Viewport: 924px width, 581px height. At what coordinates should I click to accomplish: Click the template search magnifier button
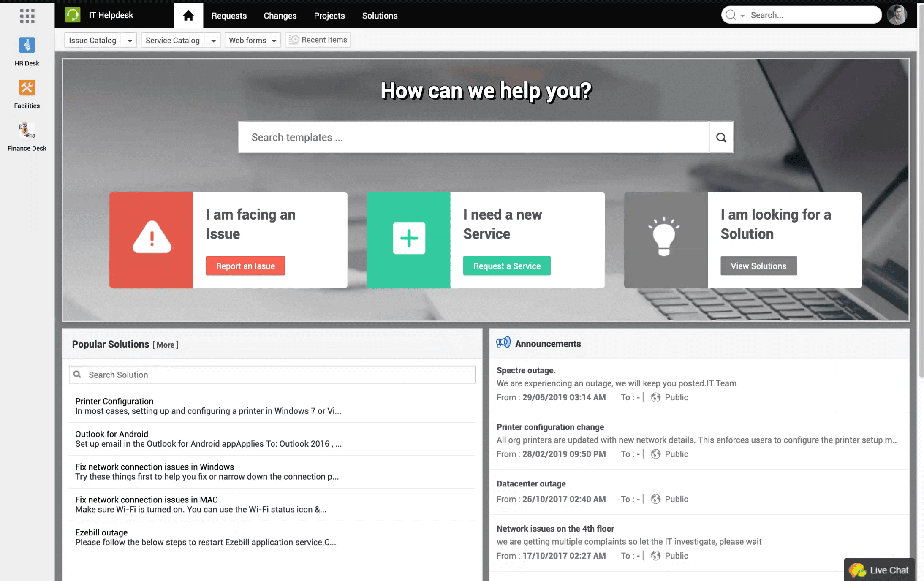[721, 137]
